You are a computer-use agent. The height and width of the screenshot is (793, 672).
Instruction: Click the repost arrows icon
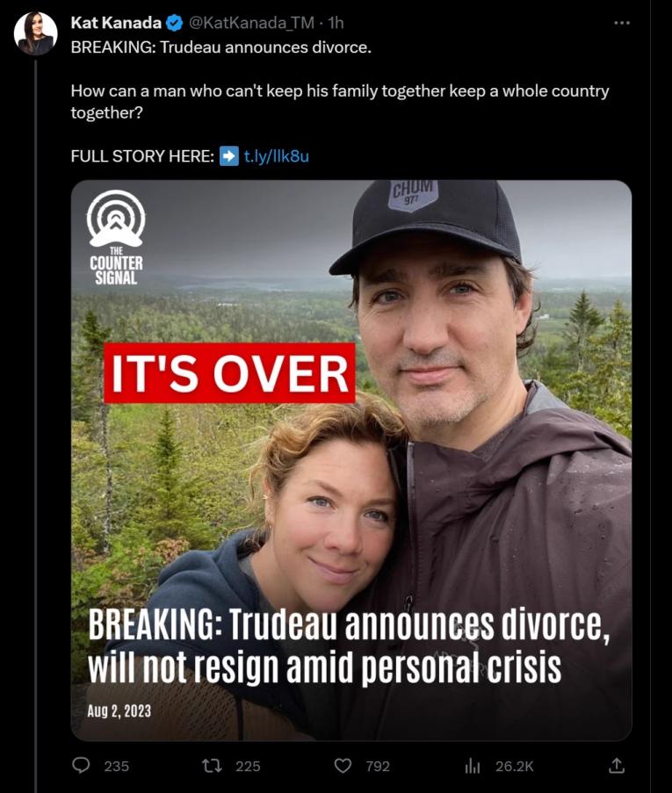click(212, 766)
